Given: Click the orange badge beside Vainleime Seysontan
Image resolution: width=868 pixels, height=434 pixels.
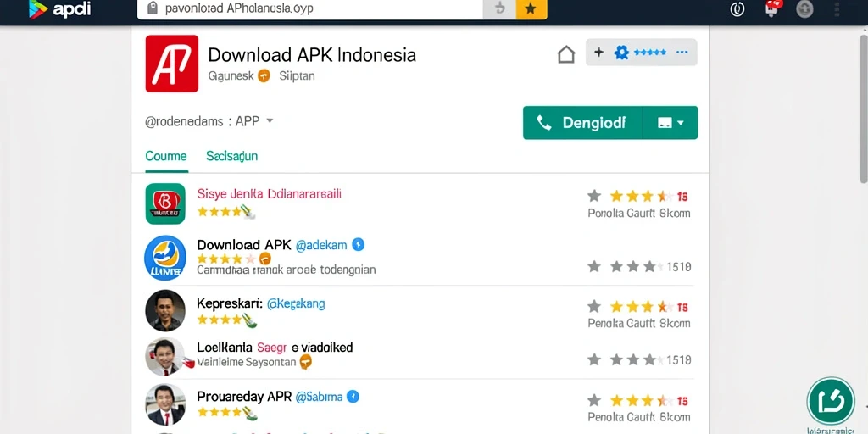Looking at the screenshot, I should pos(305,362).
